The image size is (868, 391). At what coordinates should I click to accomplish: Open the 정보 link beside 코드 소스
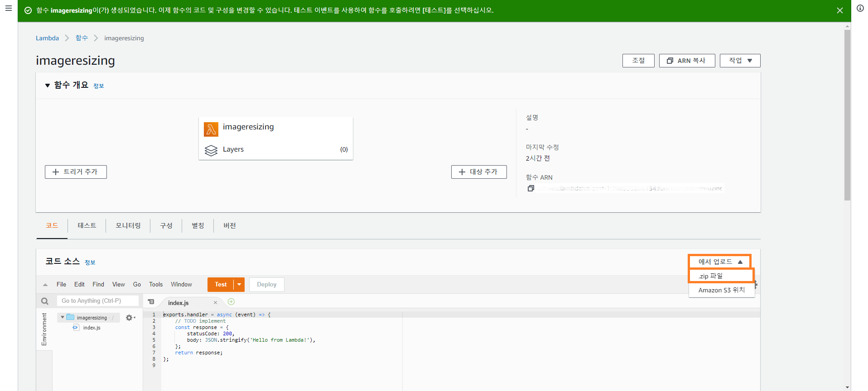click(90, 262)
